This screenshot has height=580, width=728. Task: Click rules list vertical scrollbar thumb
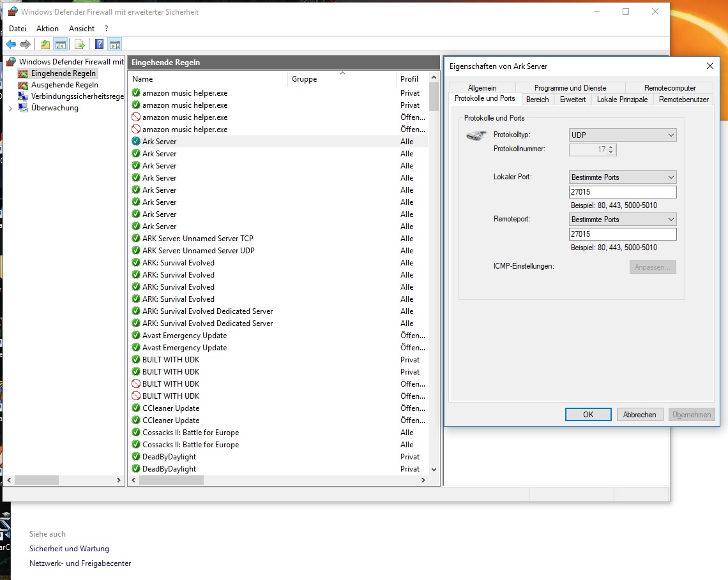pyautogui.click(x=434, y=97)
